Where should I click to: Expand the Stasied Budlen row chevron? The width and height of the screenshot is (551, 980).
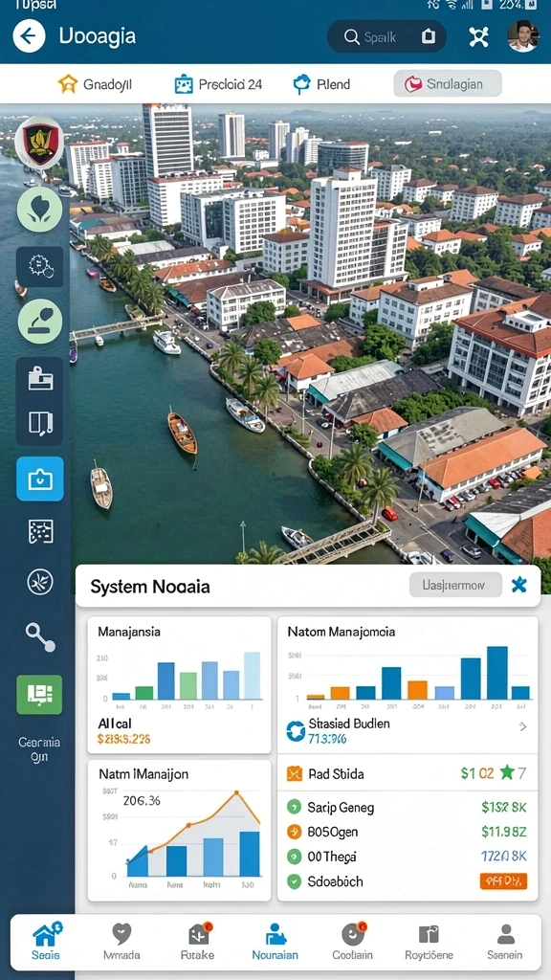523,727
